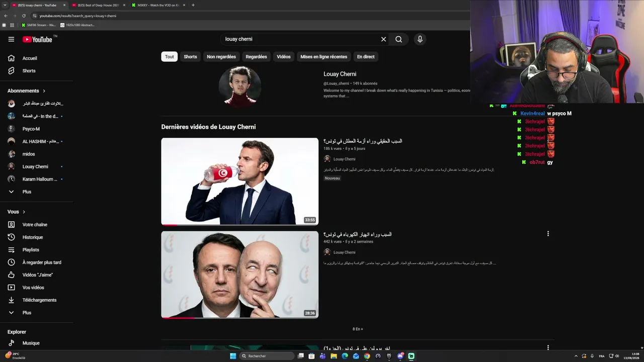Start voice search with the microphone
The height and width of the screenshot is (362, 644).
click(x=420, y=39)
